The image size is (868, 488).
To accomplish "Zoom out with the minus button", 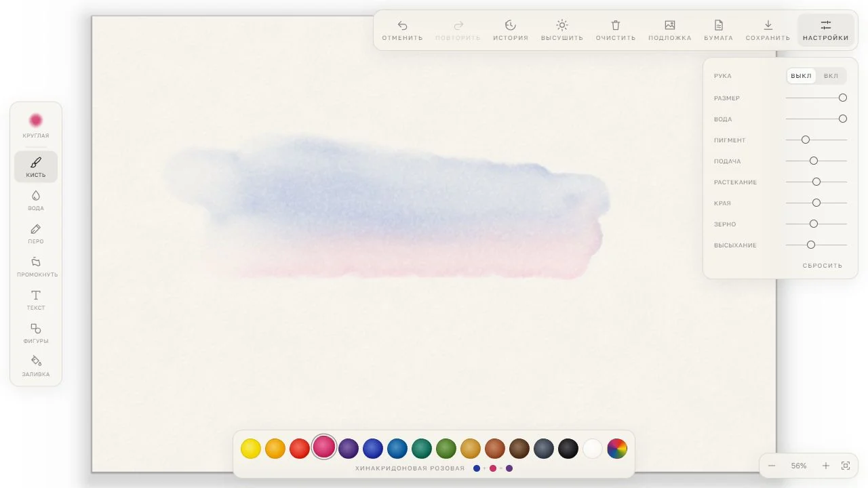I will [x=772, y=466].
